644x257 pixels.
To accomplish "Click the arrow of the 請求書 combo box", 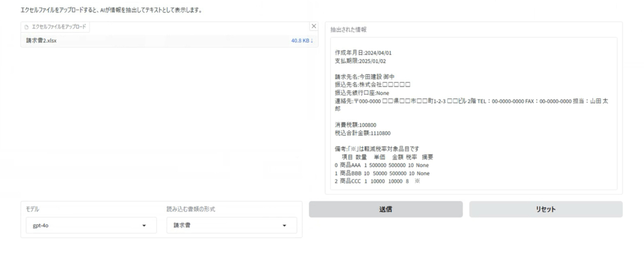I will 284,226.
